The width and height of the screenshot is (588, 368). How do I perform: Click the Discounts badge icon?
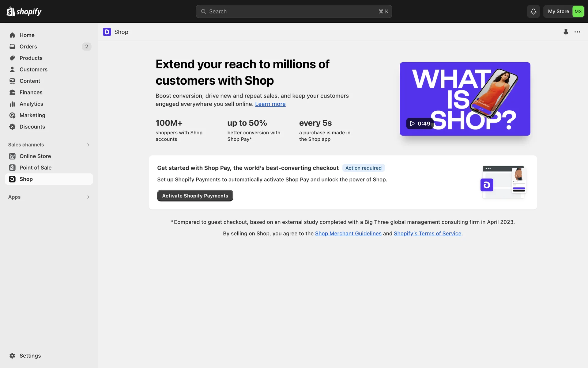click(12, 127)
